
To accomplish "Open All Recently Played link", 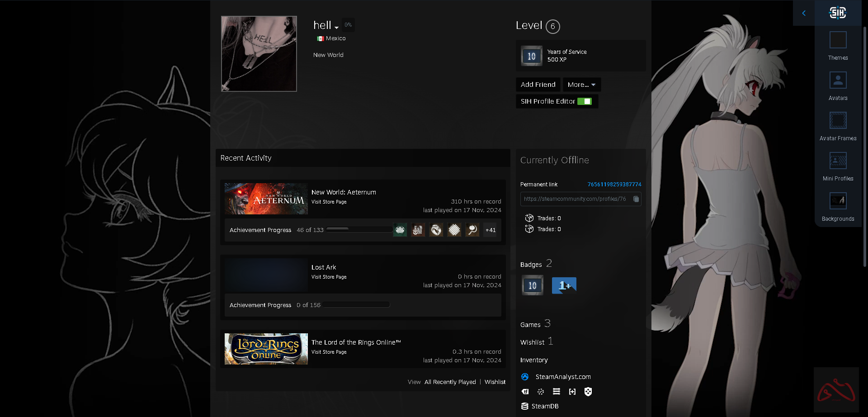I will click(450, 382).
